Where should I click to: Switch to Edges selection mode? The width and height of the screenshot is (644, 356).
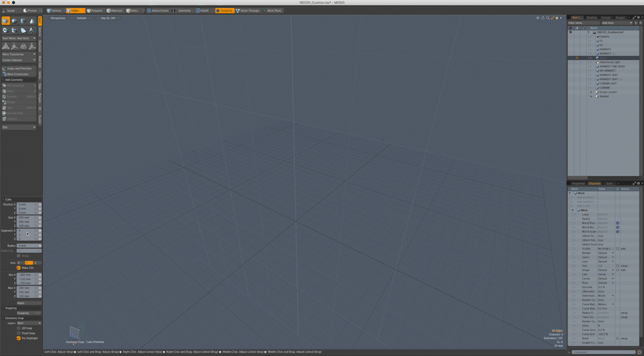pyautogui.click(x=75, y=11)
